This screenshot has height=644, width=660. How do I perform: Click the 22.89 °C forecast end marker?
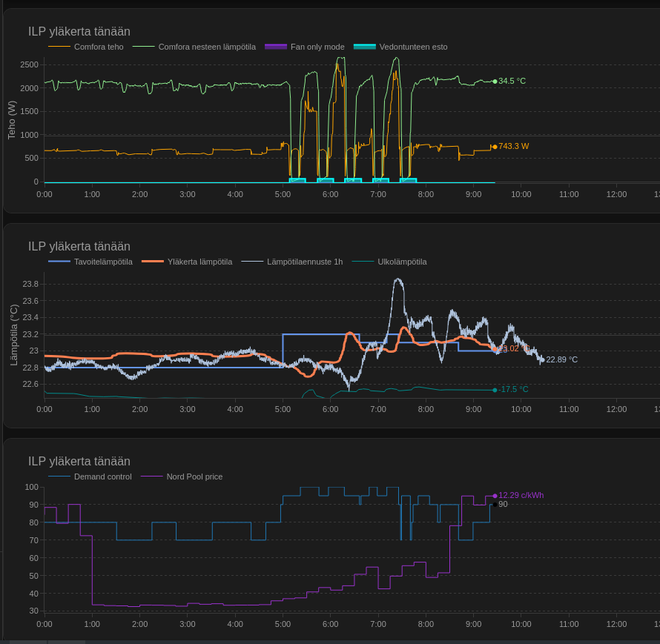[542, 360]
